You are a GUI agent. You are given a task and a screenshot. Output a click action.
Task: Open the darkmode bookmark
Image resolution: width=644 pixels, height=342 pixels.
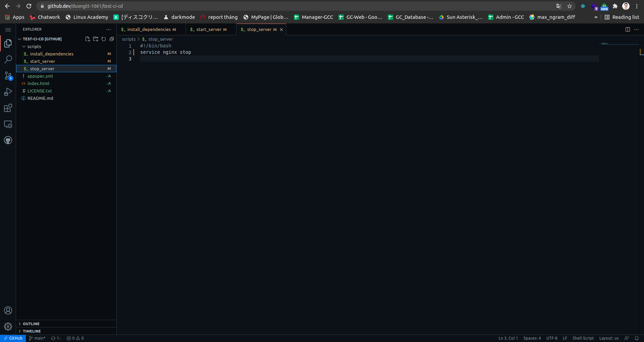[x=179, y=17]
